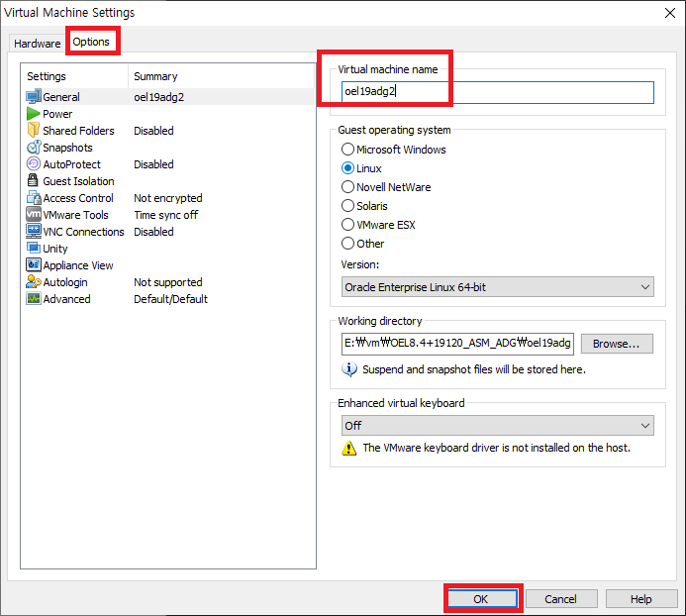Click the Not encrypted summary value
The width and height of the screenshot is (686, 616).
(x=168, y=198)
